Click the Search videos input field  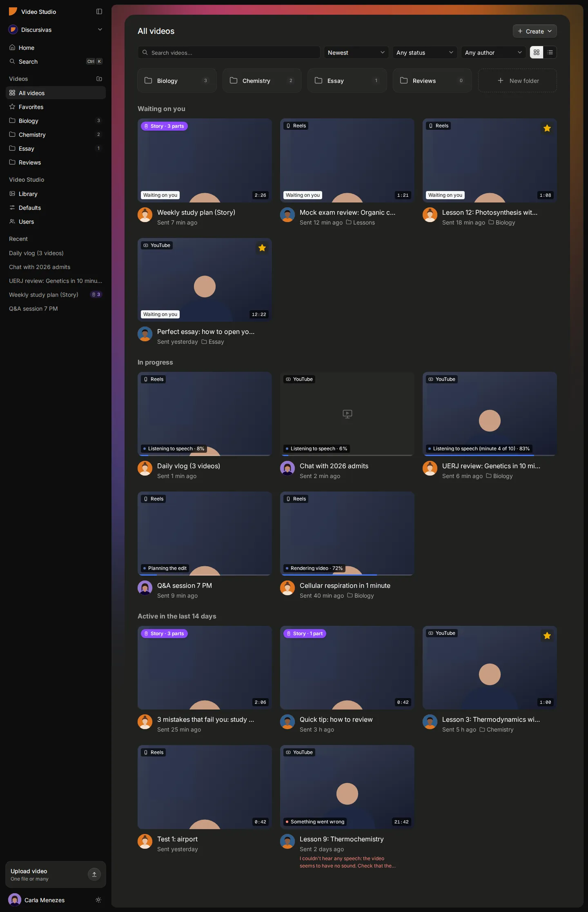point(229,52)
